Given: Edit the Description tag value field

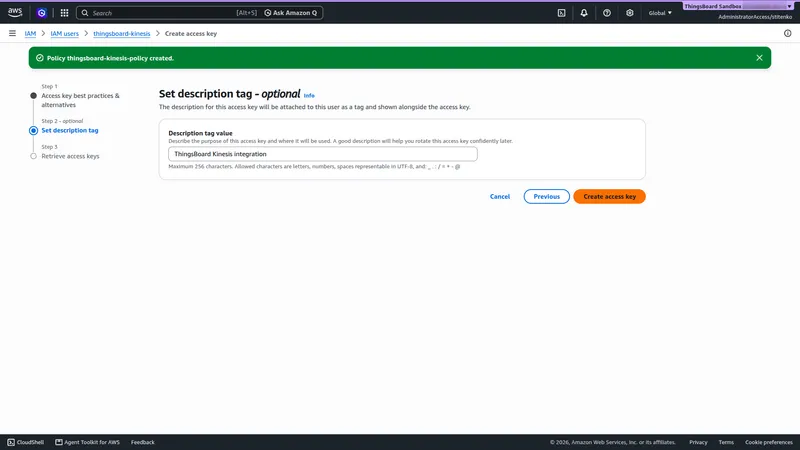Looking at the screenshot, I should click(322, 154).
